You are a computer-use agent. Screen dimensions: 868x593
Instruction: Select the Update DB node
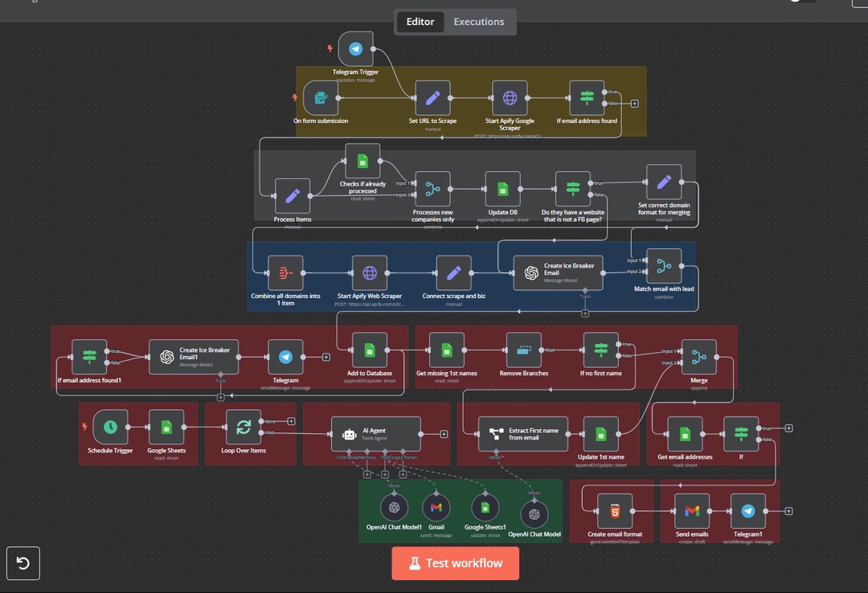(502, 189)
